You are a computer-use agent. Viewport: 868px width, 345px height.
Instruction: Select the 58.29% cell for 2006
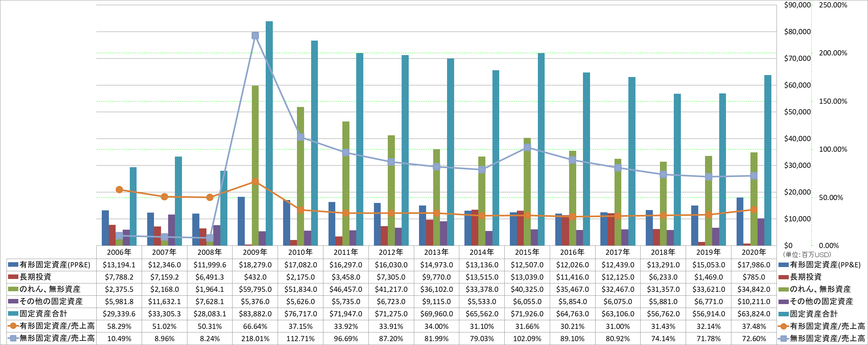pos(119,326)
